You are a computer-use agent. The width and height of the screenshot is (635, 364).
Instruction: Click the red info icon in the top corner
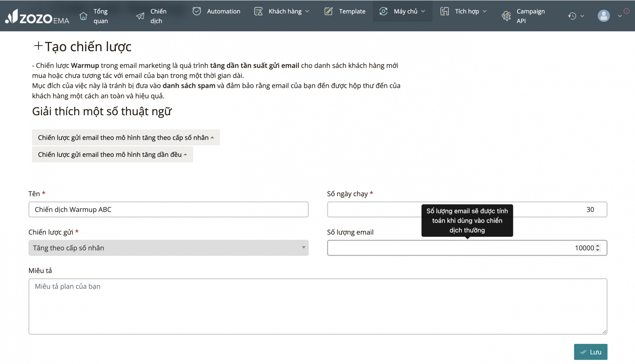[x=626, y=11]
